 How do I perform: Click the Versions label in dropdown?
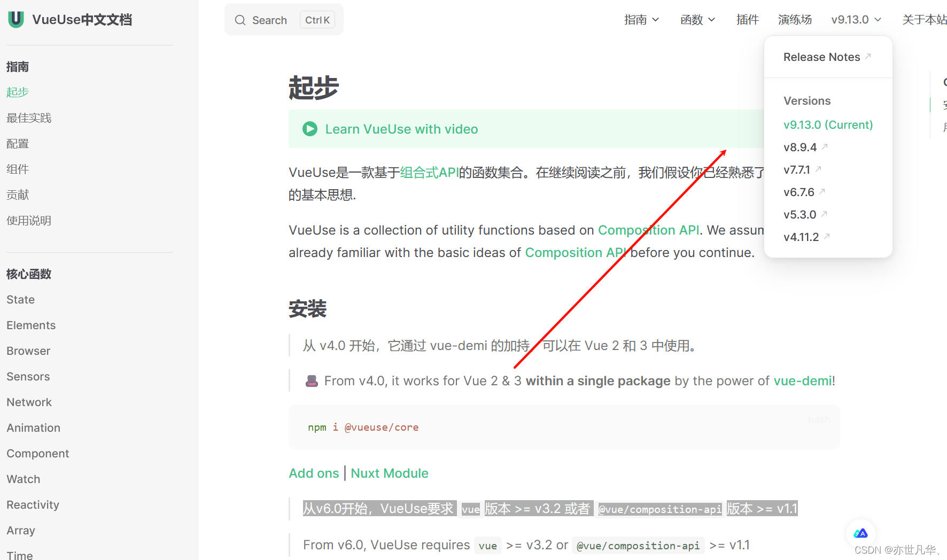pyautogui.click(x=807, y=100)
